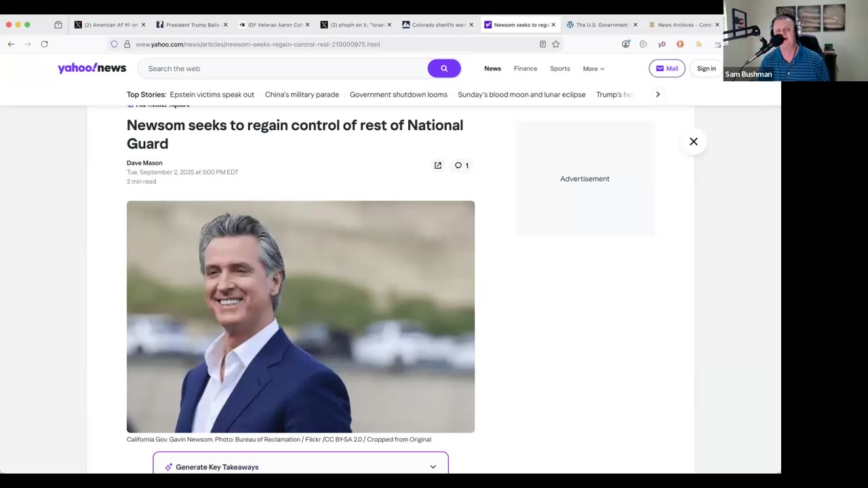Screen dimensions: 868x488
Task: Switch to 'News Archives' tab
Action: click(x=684, y=25)
